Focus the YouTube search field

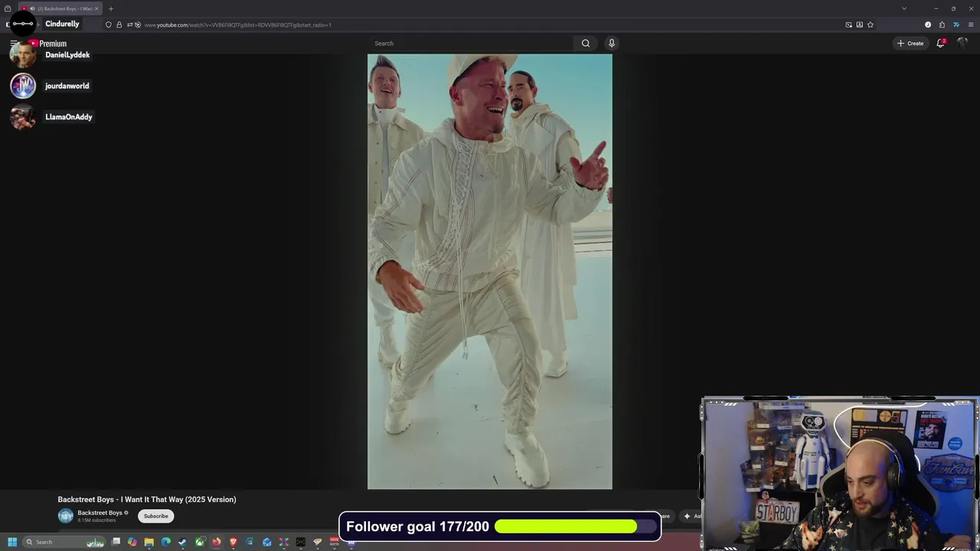tap(471, 44)
